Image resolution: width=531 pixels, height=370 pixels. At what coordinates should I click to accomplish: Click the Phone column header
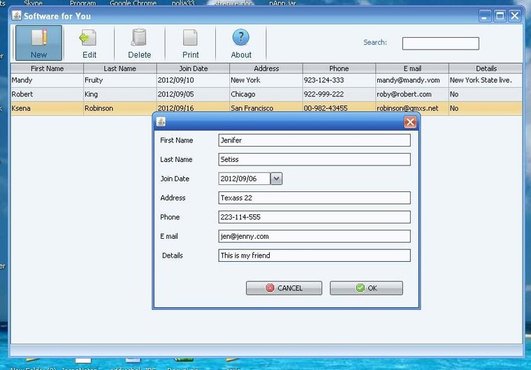[339, 68]
